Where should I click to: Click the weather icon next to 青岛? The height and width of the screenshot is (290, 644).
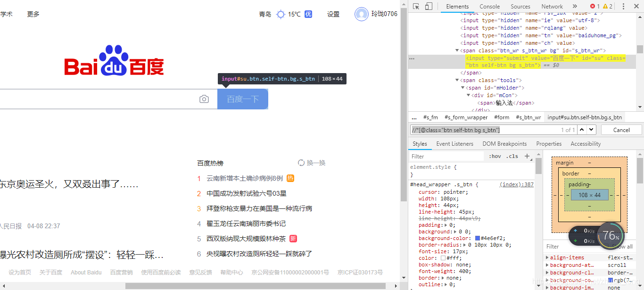281,14
